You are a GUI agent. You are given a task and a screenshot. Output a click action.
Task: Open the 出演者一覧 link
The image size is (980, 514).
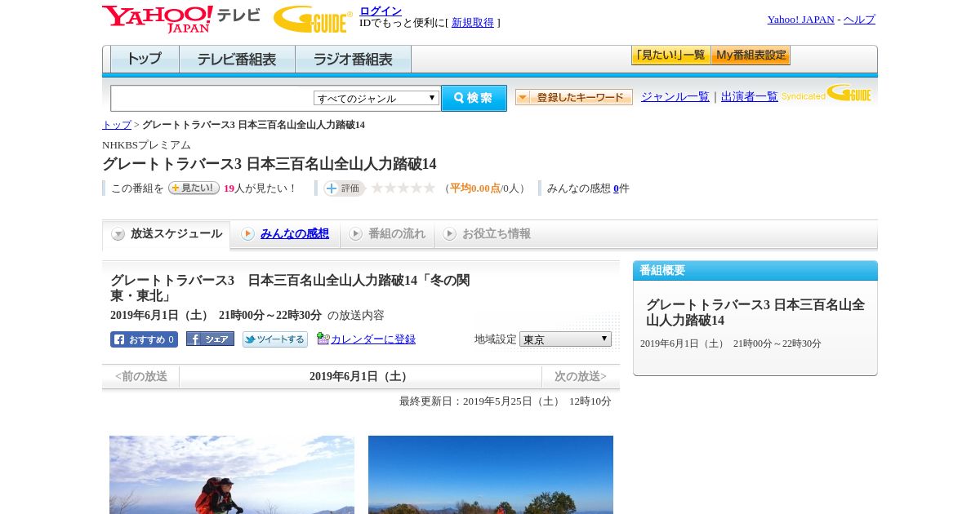(750, 97)
